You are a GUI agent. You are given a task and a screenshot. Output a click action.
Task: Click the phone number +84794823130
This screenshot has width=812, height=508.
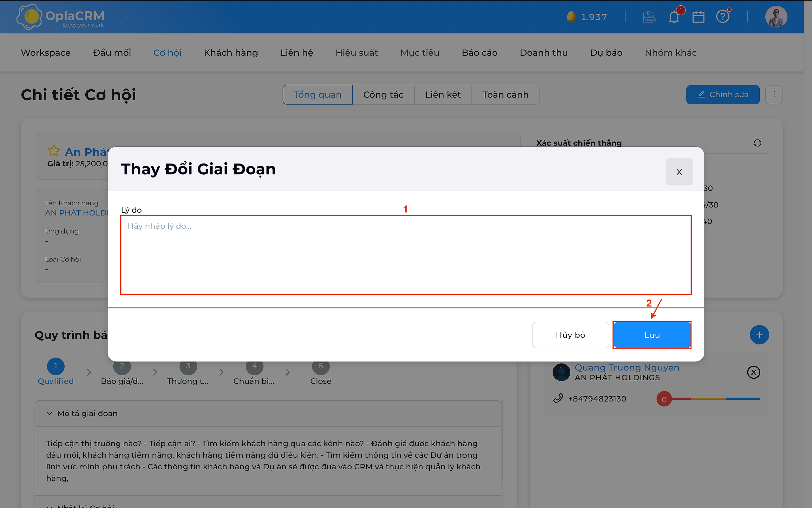pos(597,399)
